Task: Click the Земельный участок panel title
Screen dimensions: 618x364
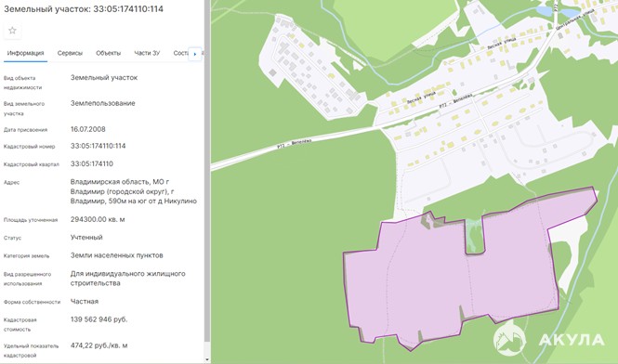Action: point(84,9)
